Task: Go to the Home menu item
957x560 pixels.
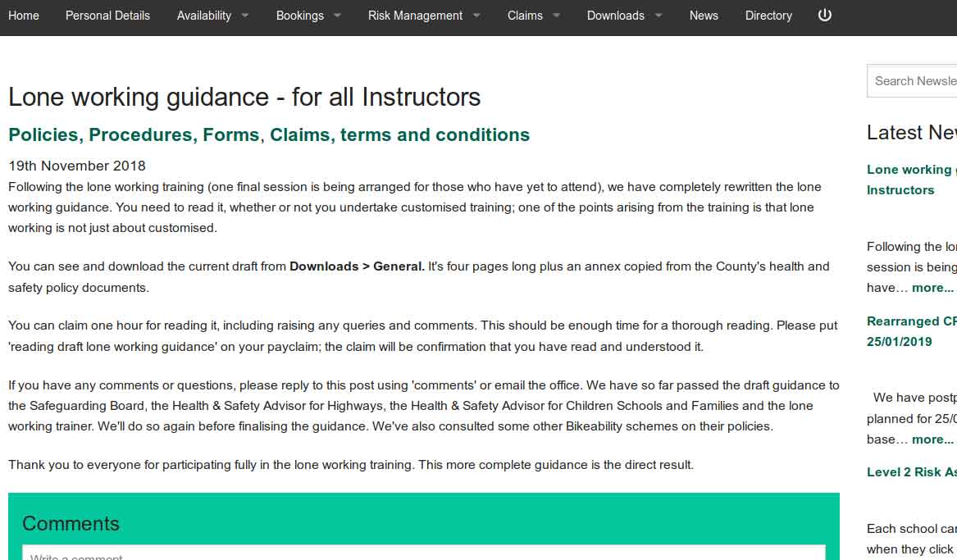Action: (x=24, y=16)
